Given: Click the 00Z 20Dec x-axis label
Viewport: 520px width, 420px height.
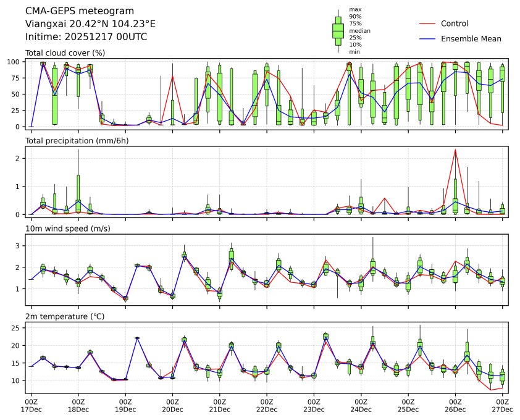Looking at the screenshot, I should pyautogui.click(x=172, y=405).
